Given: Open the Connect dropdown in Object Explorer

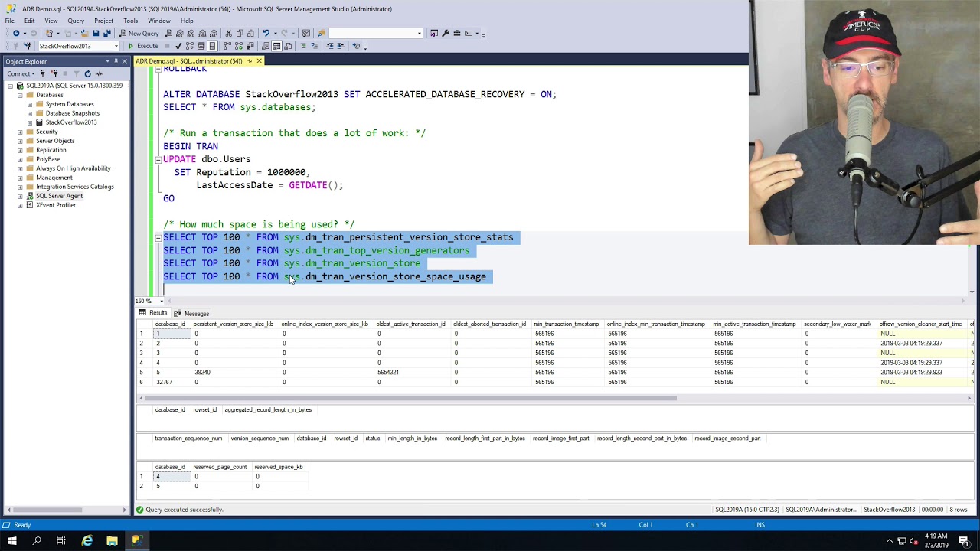Looking at the screenshot, I should pyautogui.click(x=21, y=73).
